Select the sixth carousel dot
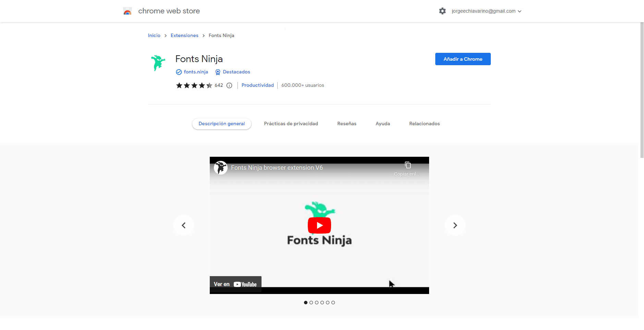This screenshot has width=644, height=330. point(333,303)
